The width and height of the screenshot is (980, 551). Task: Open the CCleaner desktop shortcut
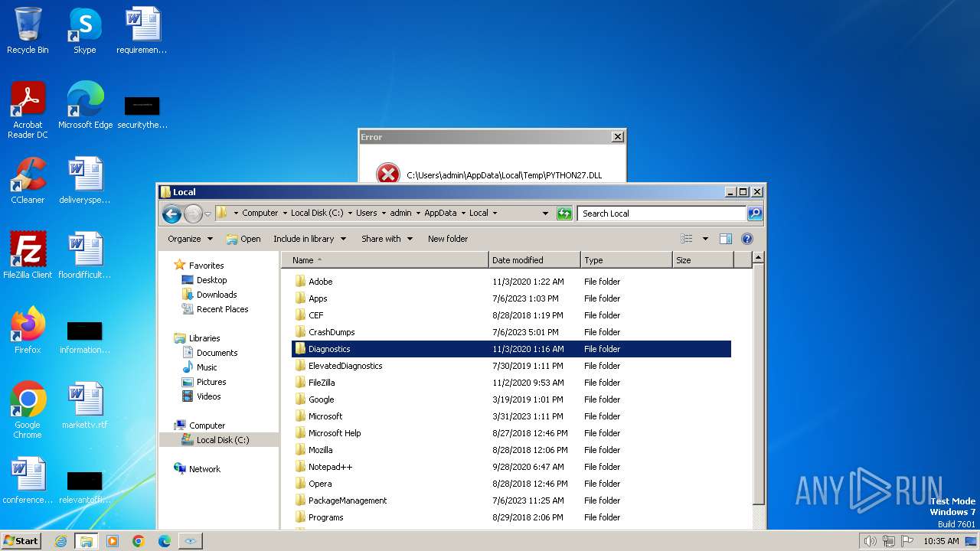(x=28, y=181)
